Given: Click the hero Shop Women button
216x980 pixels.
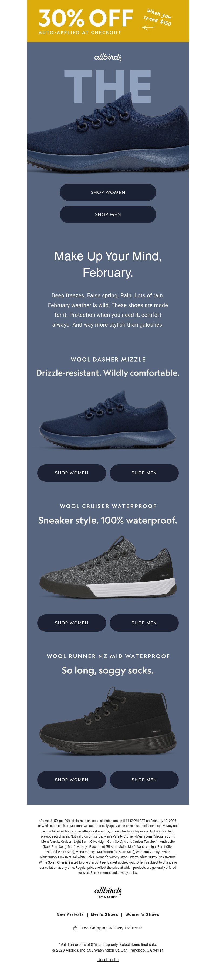Looking at the screenshot, I should tap(108, 192).
